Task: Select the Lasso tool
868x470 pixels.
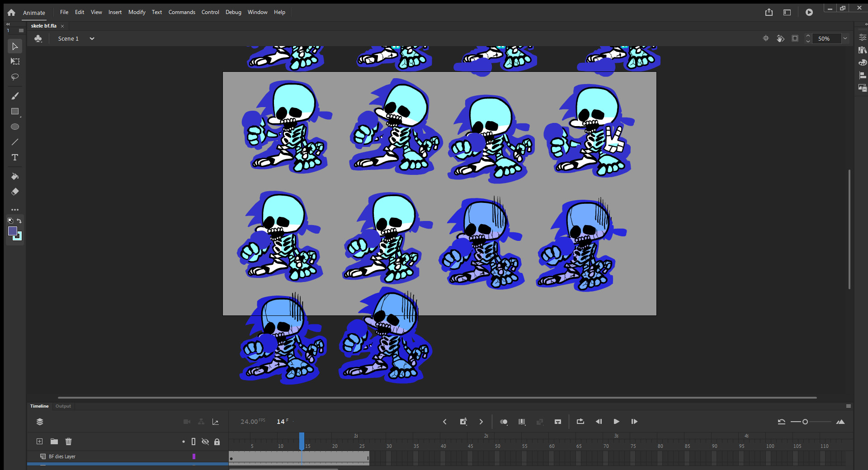Action: (x=15, y=77)
